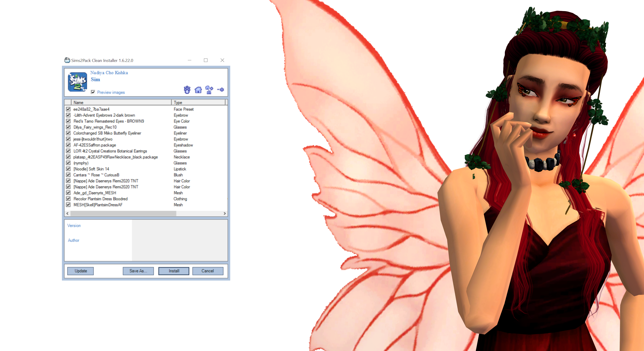
Task: Click the Version label
Action: (74, 226)
